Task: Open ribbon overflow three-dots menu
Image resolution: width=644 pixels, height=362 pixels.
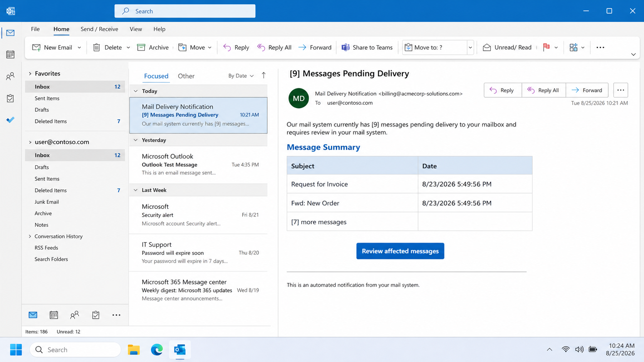Action: [x=600, y=47]
